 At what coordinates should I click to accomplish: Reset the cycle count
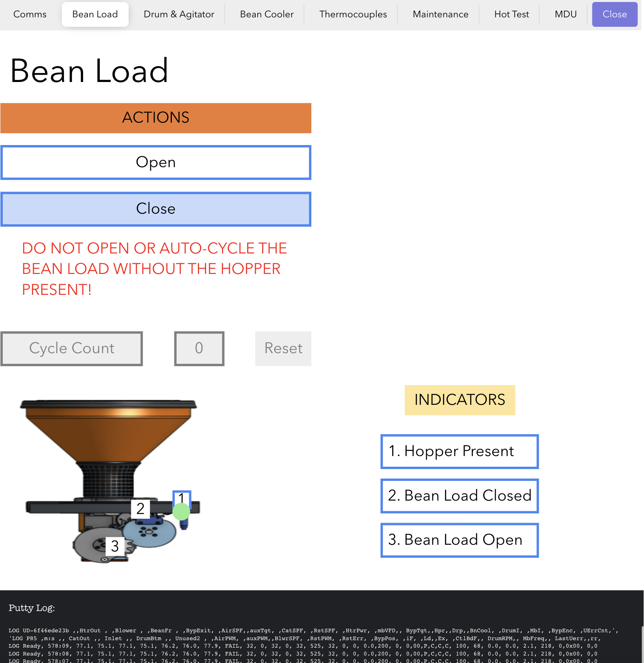pos(283,348)
